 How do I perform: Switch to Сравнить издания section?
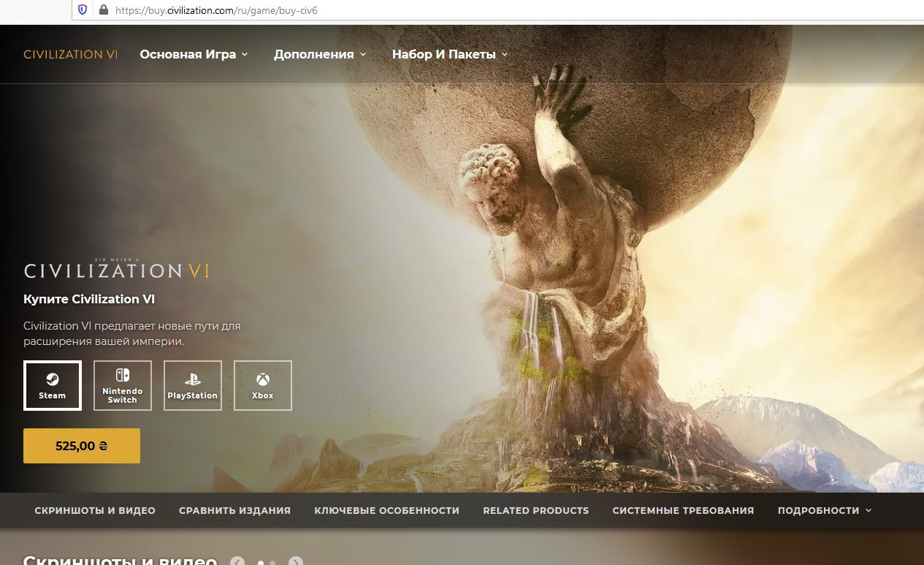(x=234, y=511)
